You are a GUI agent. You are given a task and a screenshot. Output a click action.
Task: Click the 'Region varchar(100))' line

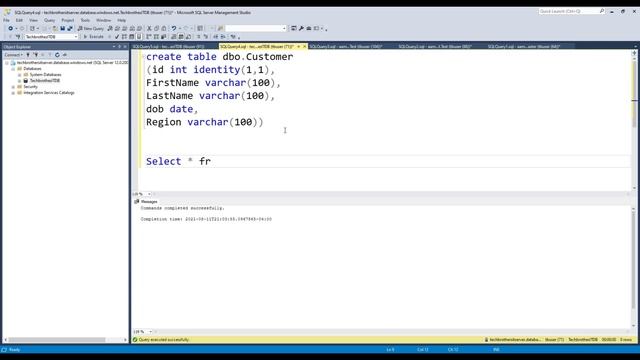coord(204,122)
